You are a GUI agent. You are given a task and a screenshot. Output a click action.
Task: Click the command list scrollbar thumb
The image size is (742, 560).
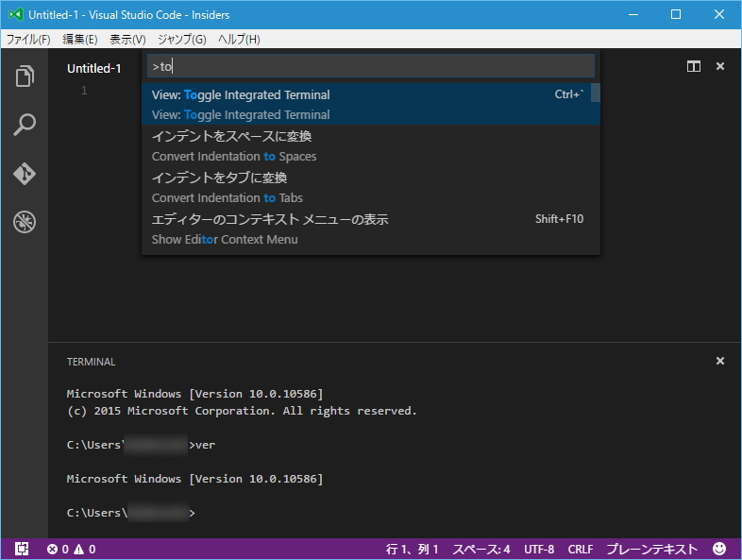596,93
